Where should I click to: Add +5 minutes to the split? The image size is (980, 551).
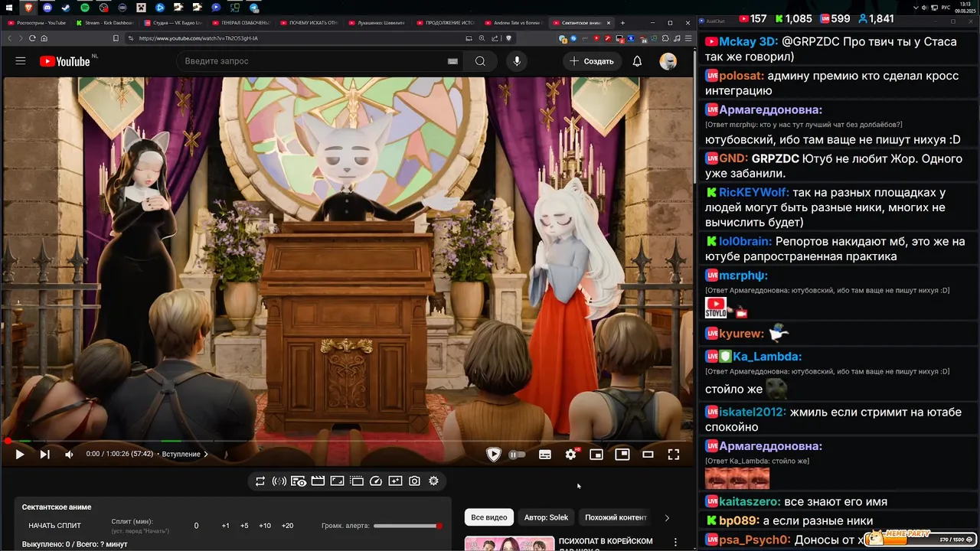[244, 526]
